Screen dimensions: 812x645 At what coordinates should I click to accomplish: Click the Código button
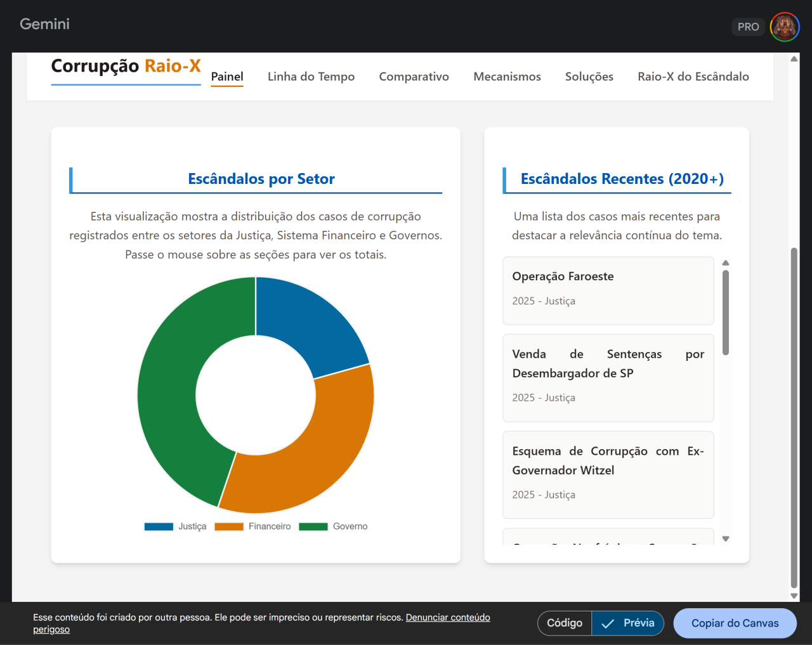pos(565,623)
